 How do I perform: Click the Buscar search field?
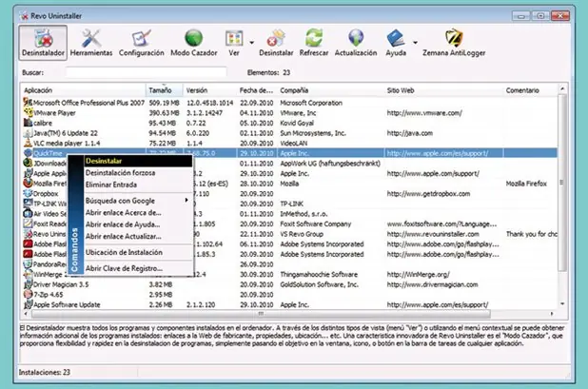click(x=146, y=72)
